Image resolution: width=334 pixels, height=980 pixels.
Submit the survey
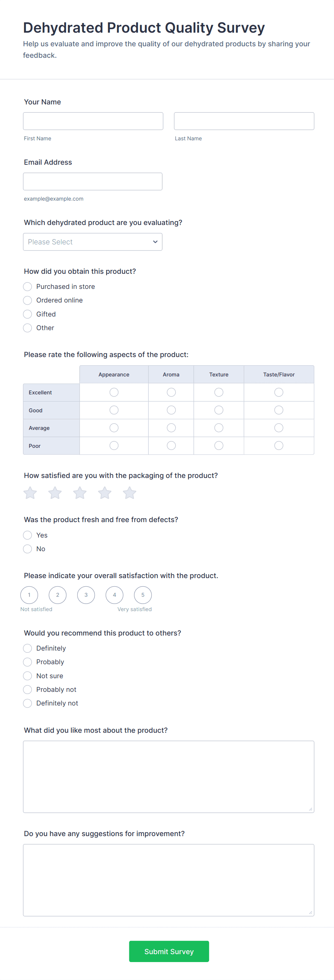coord(169,951)
